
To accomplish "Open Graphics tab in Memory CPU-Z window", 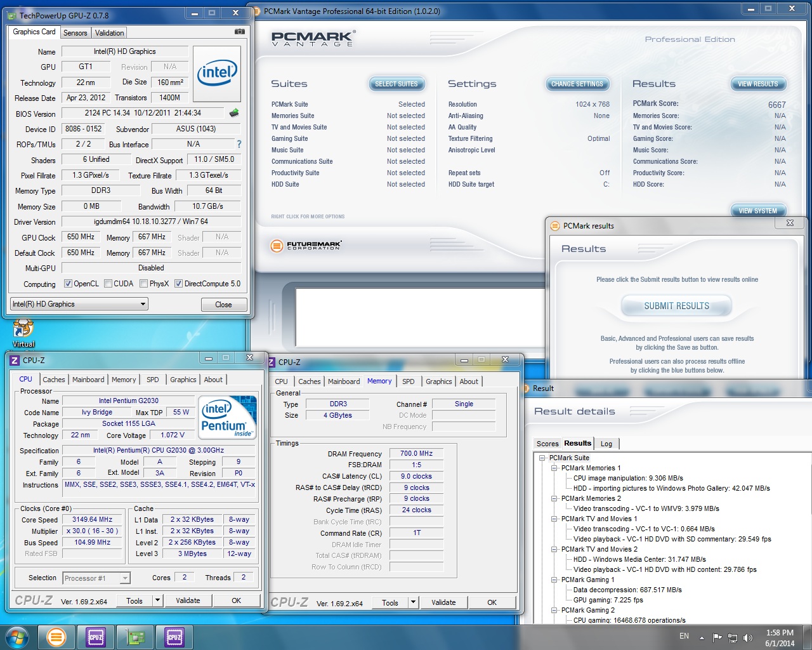I will pyautogui.click(x=439, y=381).
